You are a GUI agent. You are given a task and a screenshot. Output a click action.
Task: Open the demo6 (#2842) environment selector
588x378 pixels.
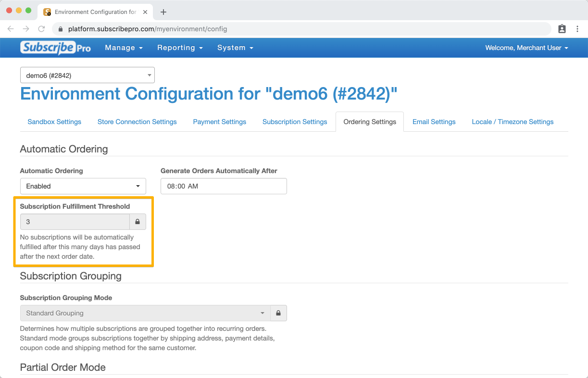click(88, 75)
